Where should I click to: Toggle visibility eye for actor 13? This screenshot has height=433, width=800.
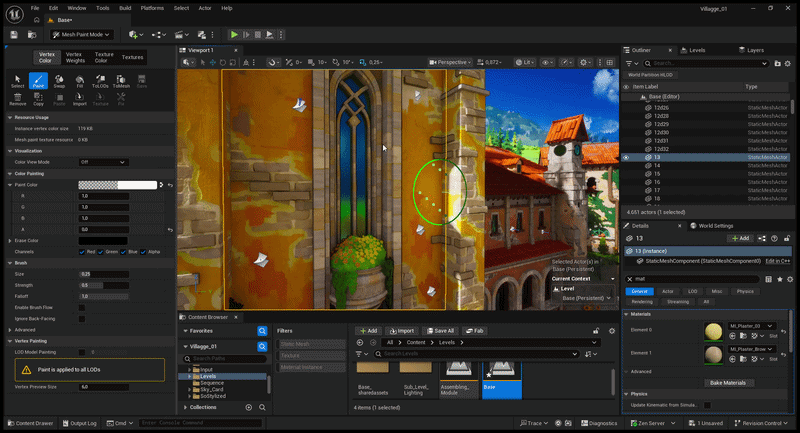626,158
